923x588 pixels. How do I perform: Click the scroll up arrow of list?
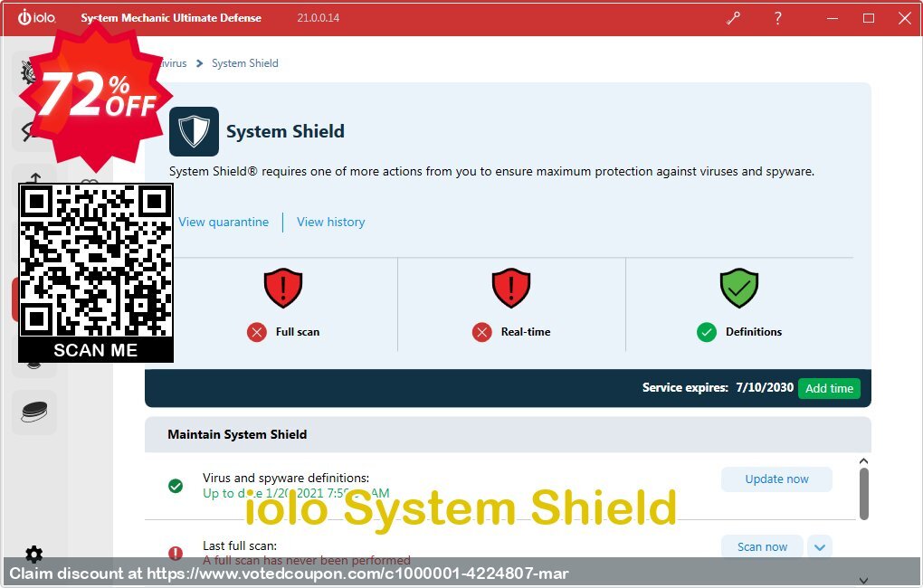[863, 461]
